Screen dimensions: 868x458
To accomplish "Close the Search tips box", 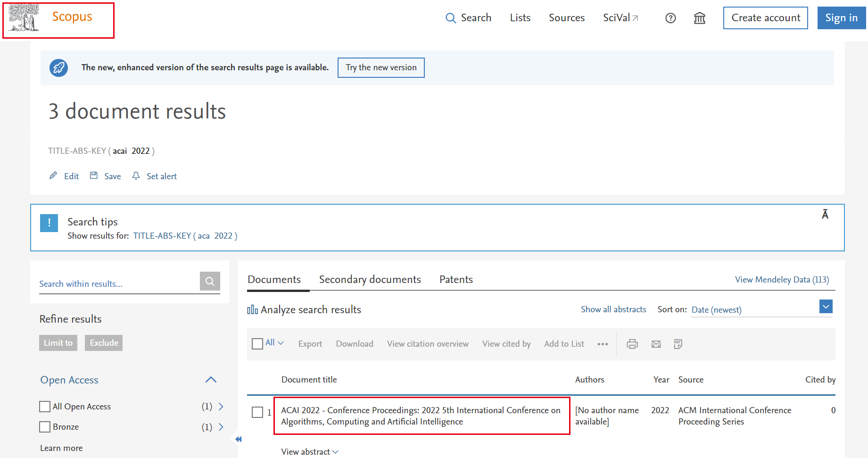I will coord(825,215).
